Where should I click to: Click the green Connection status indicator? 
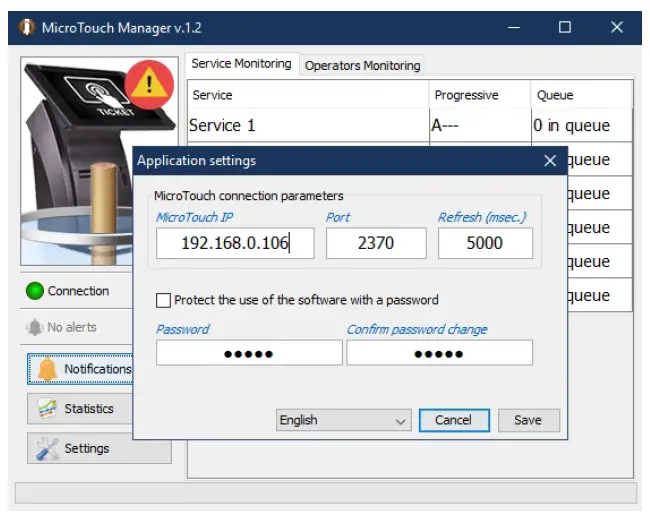(x=35, y=291)
